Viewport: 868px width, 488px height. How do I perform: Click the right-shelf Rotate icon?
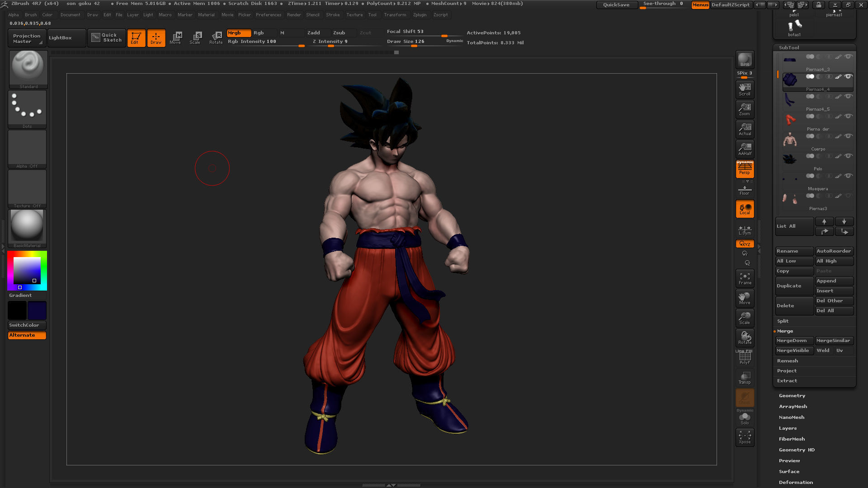(x=745, y=338)
